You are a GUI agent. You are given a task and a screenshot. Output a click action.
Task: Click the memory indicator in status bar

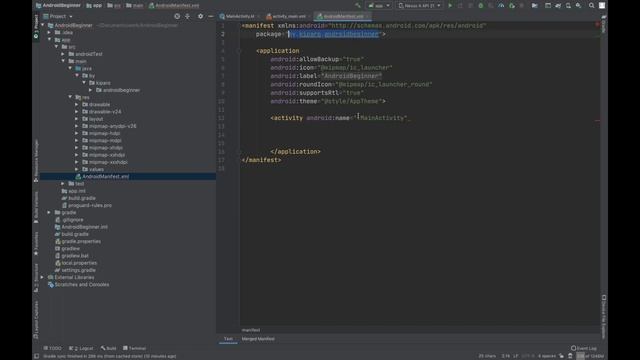(591, 356)
